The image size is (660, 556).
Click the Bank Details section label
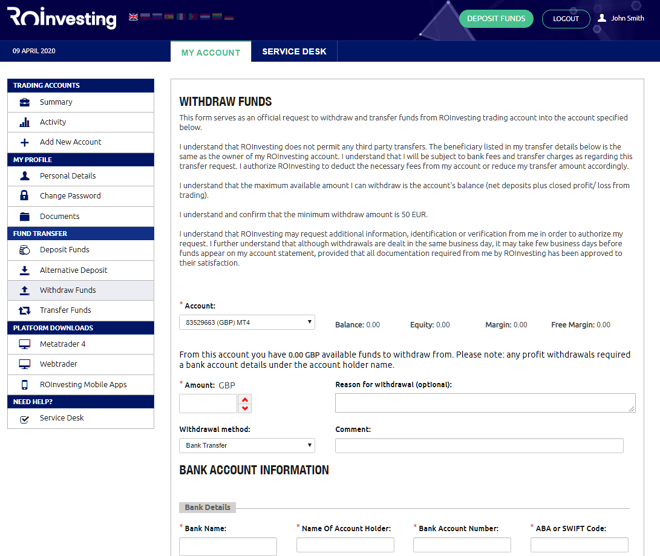coord(208,508)
